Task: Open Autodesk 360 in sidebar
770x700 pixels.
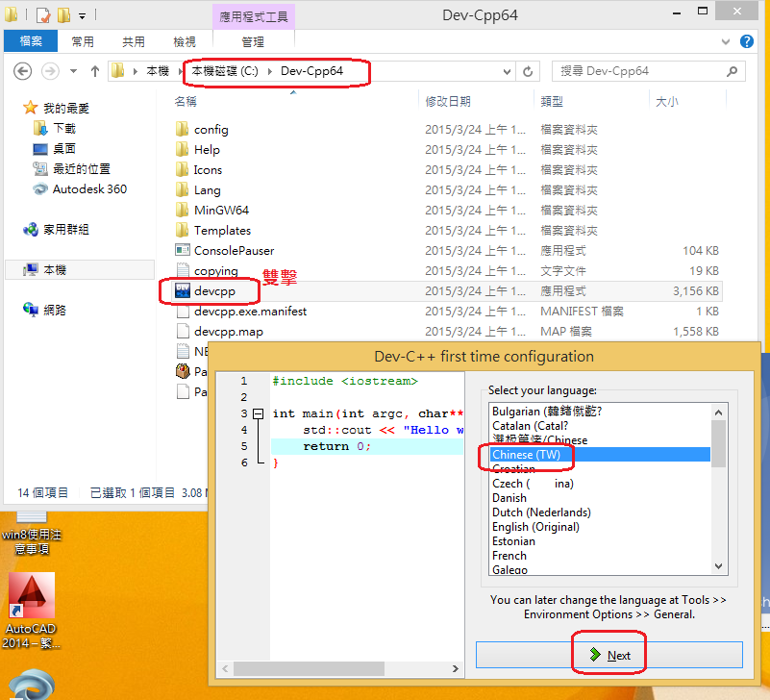Action: tap(80, 188)
